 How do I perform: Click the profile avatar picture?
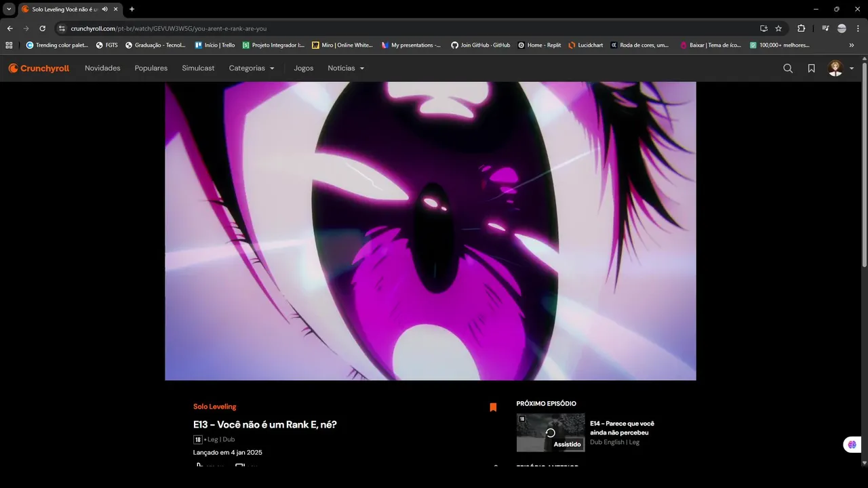(x=835, y=68)
